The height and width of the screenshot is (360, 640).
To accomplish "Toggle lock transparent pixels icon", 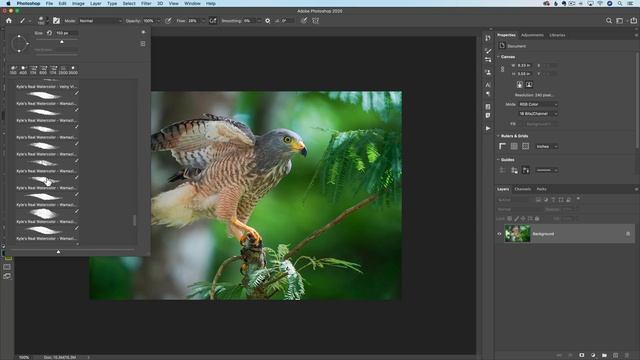I will 510,219.
